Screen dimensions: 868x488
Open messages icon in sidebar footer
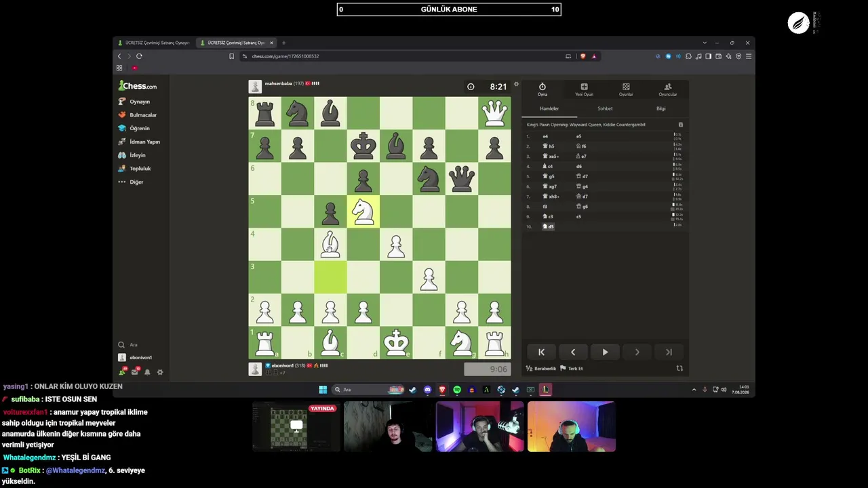click(x=135, y=371)
